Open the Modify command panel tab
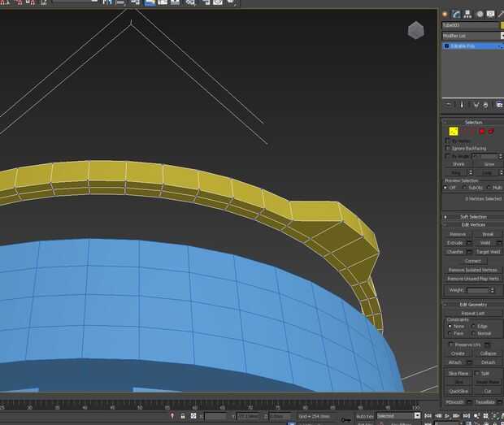 457,14
